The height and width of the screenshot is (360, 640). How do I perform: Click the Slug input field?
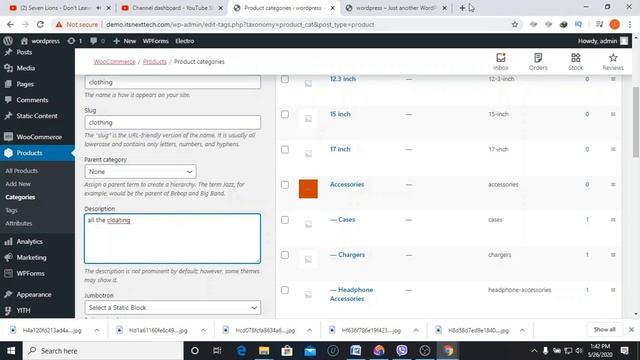pos(172,122)
